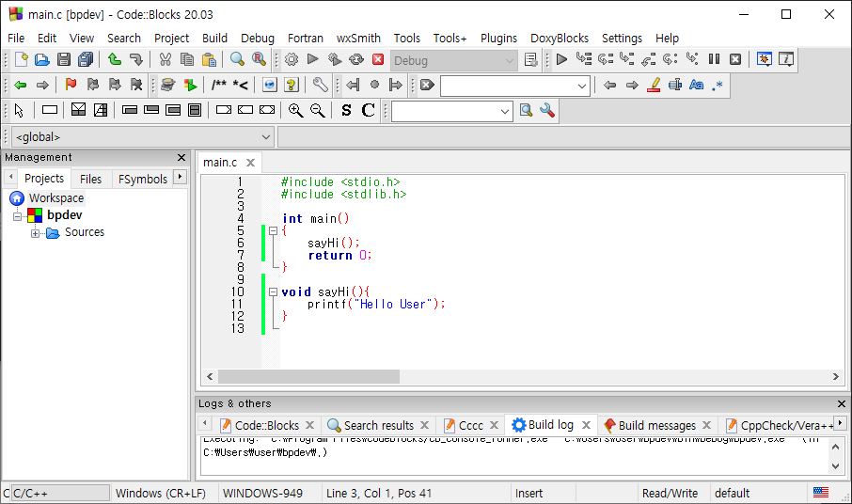This screenshot has width=852, height=504.
Task: Toggle the match case Aa option
Action: 696,85
